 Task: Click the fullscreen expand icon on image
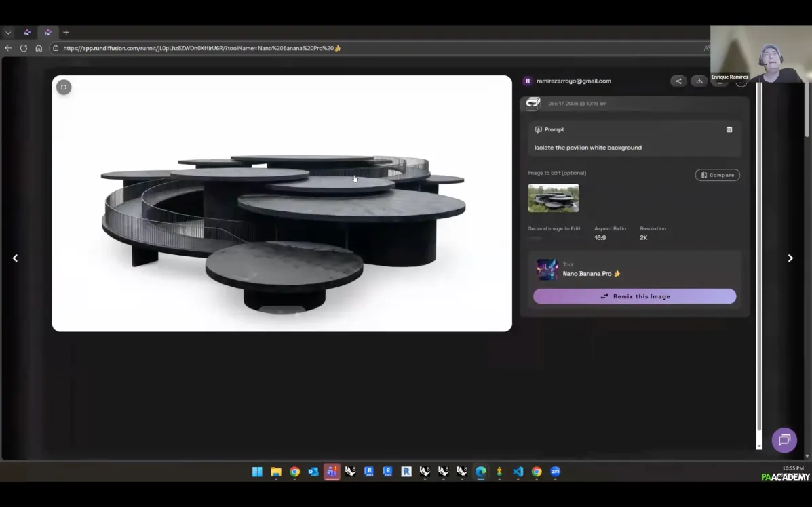64,87
